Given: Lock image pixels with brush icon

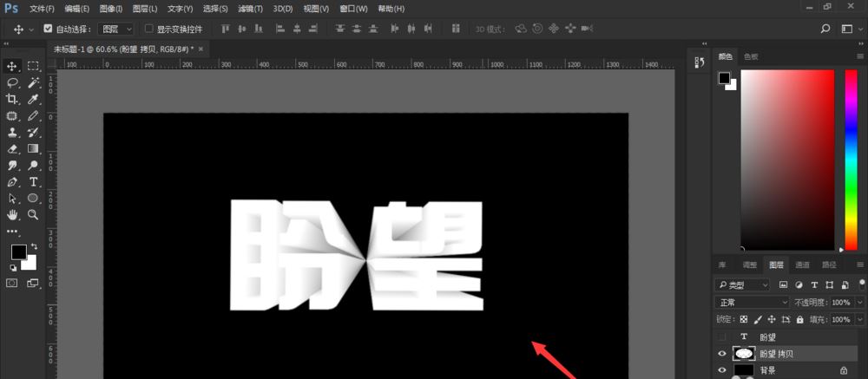Looking at the screenshot, I should click(x=758, y=319).
